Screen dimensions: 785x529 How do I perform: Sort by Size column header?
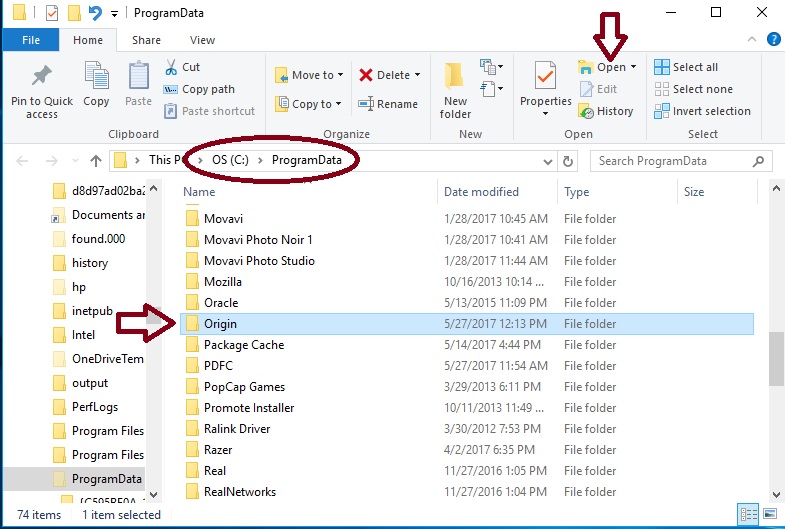(694, 192)
